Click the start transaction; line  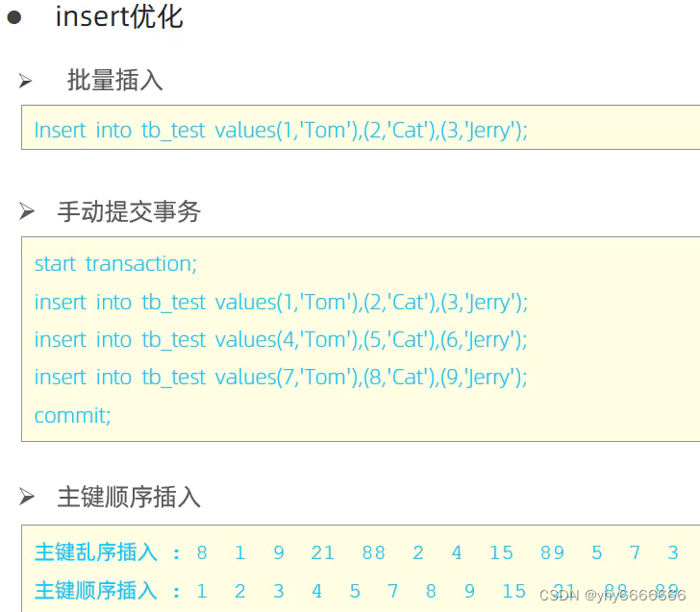tap(115, 263)
